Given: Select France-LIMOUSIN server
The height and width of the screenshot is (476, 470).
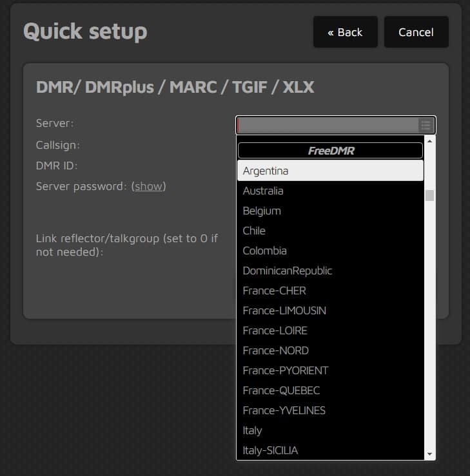Looking at the screenshot, I should click(x=330, y=311).
